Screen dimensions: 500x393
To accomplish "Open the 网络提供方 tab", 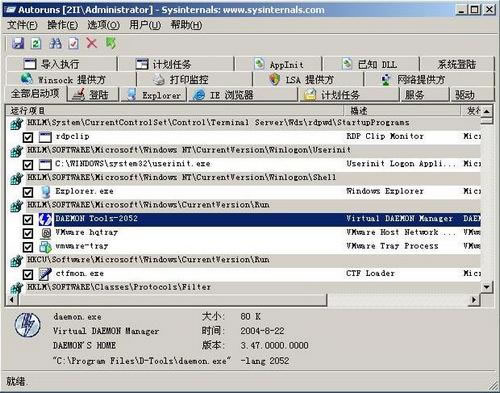I will click(429, 79).
